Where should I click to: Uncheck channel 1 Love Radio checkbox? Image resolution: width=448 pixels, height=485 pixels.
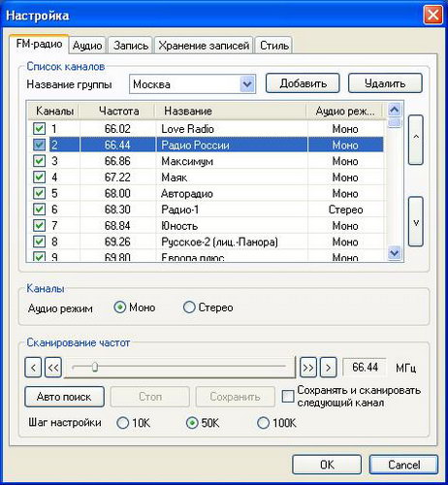click(x=39, y=129)
